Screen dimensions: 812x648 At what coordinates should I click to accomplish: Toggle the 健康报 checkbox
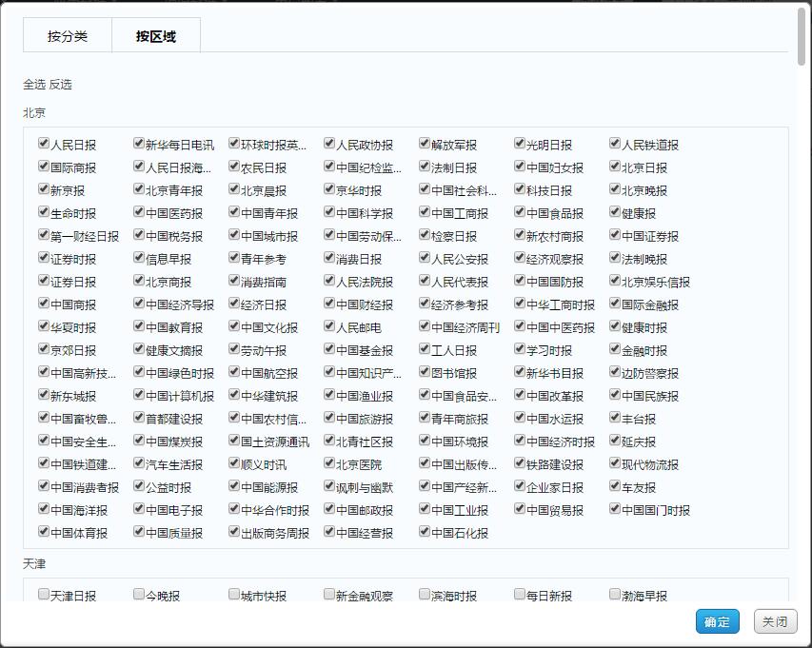[615, 211]
